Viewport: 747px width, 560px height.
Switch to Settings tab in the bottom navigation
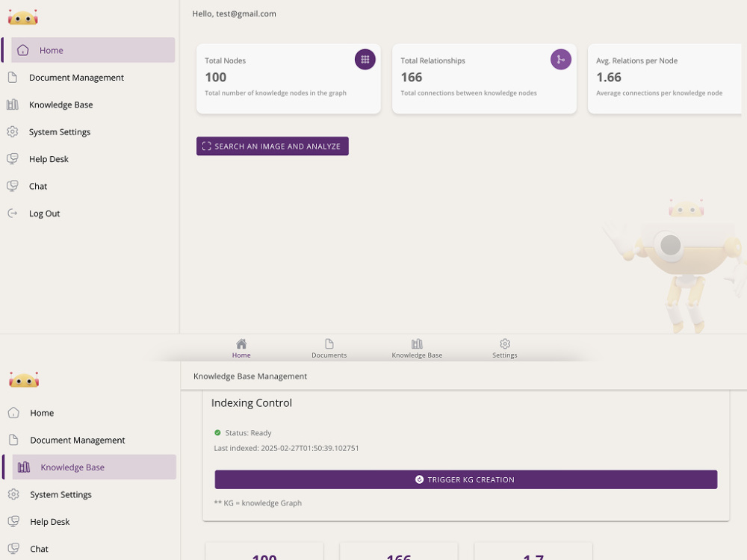click(504, 349)
